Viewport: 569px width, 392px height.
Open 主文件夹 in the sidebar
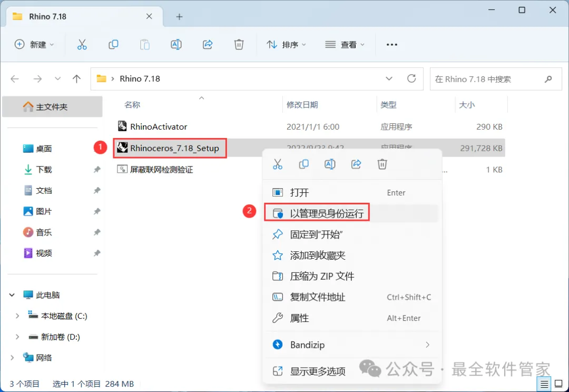(x=52, y=107)
